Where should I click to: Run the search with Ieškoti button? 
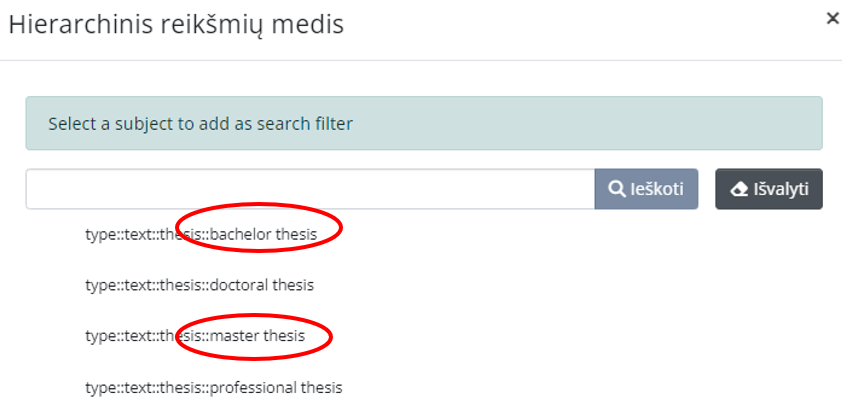pos(647,189)
